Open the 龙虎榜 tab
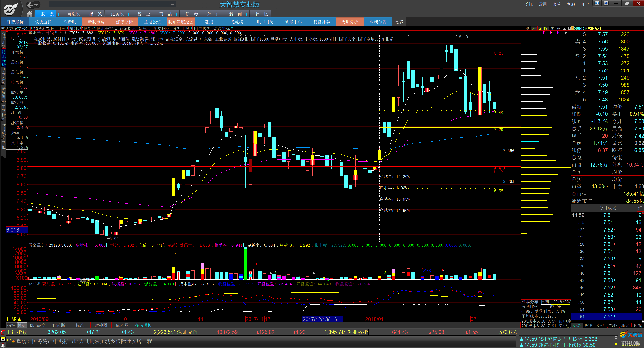The width and height of the screenshot is (644, 348). (x=237, y=22)
